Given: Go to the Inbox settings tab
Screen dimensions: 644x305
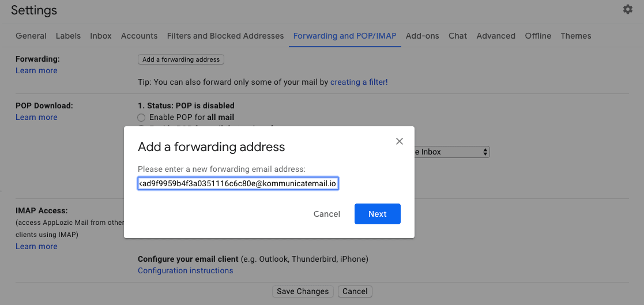Looking at the screenshot, I should pyautogui.click(x=101, y=36).
